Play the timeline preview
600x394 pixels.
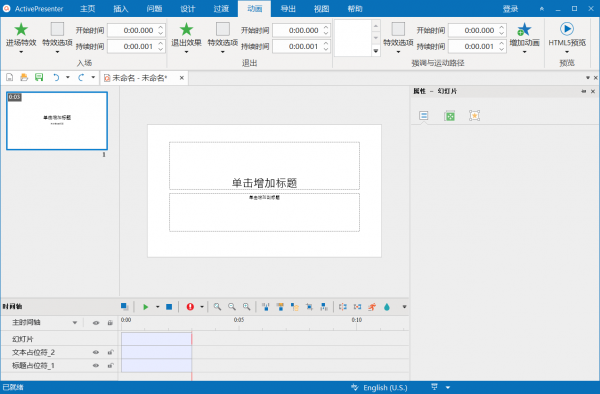[x=145, y=307]
